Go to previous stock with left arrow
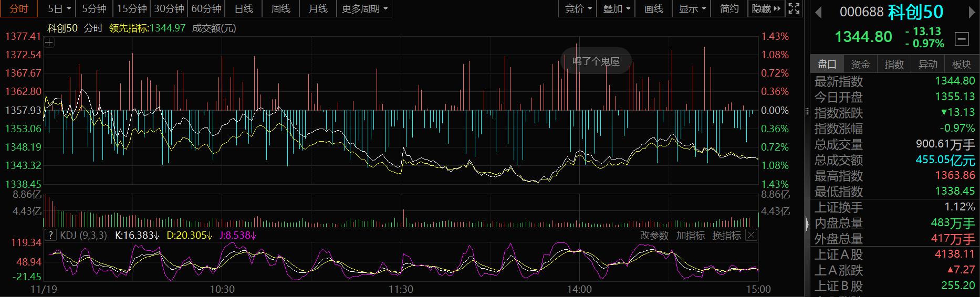The height and width of the screenshot is (297, 980). tap(818, 12)
